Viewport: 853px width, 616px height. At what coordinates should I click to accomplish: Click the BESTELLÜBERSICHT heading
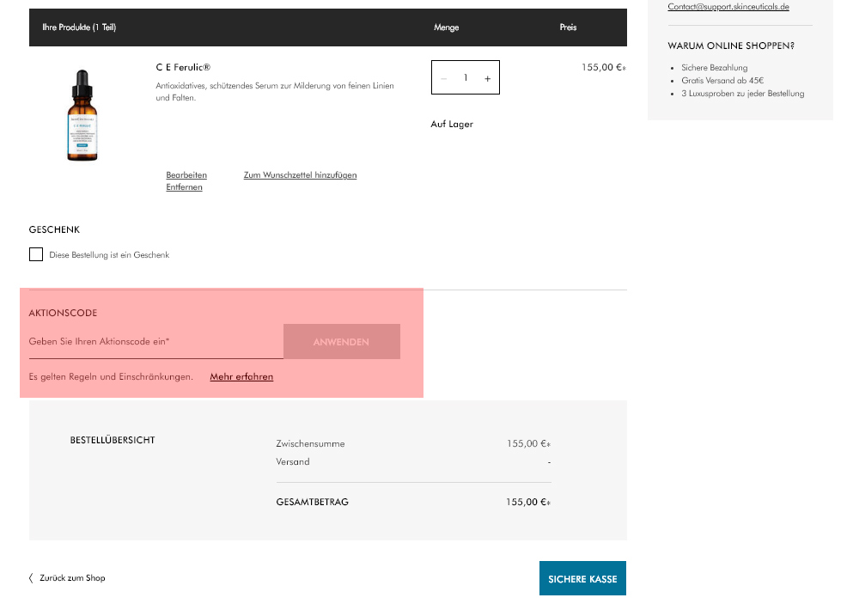tap(113, 440)
